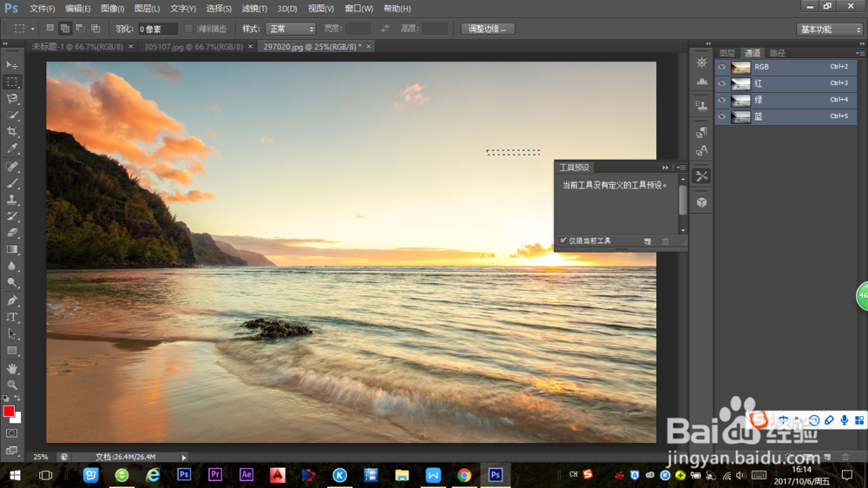Switch to the 305107.jpg document tab
The image size is (868, 488).
pyautogui.click(x=194, y=47)
